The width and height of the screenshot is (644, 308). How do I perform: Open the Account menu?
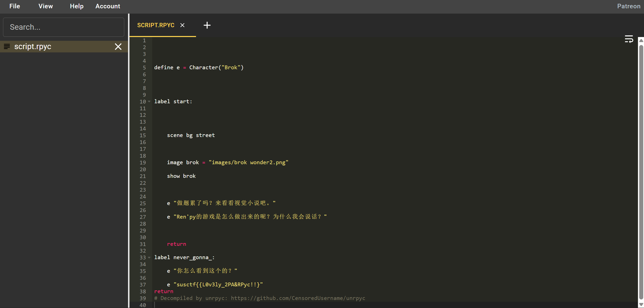pos(108,6)
